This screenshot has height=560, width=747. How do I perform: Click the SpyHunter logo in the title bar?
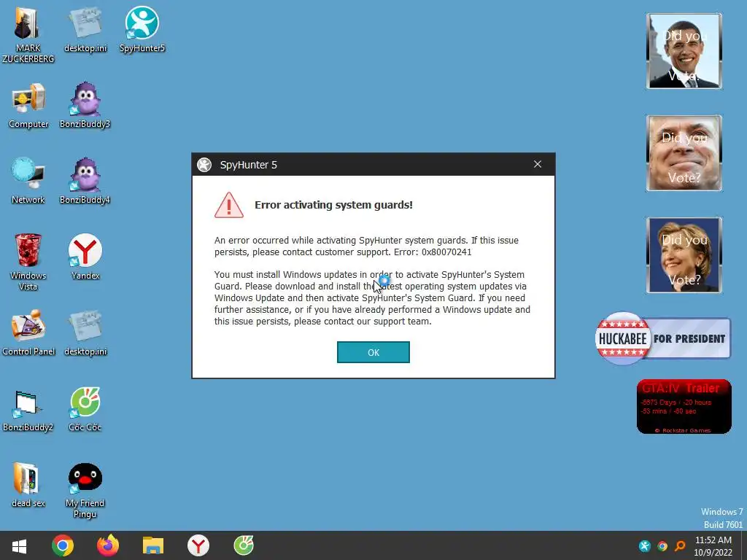pyautogui.click(x=204, y=165)
